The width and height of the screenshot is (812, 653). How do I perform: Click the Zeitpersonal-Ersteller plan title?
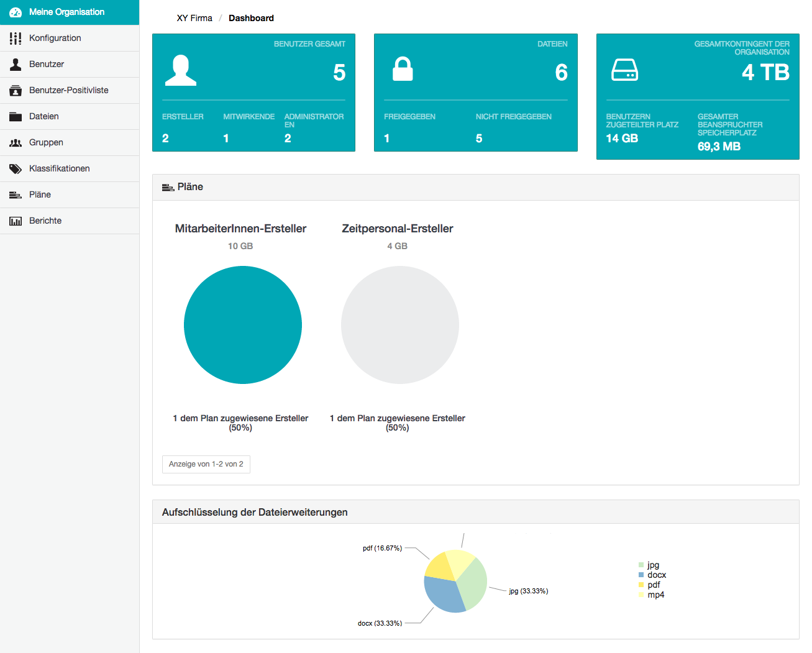(398, 229)
